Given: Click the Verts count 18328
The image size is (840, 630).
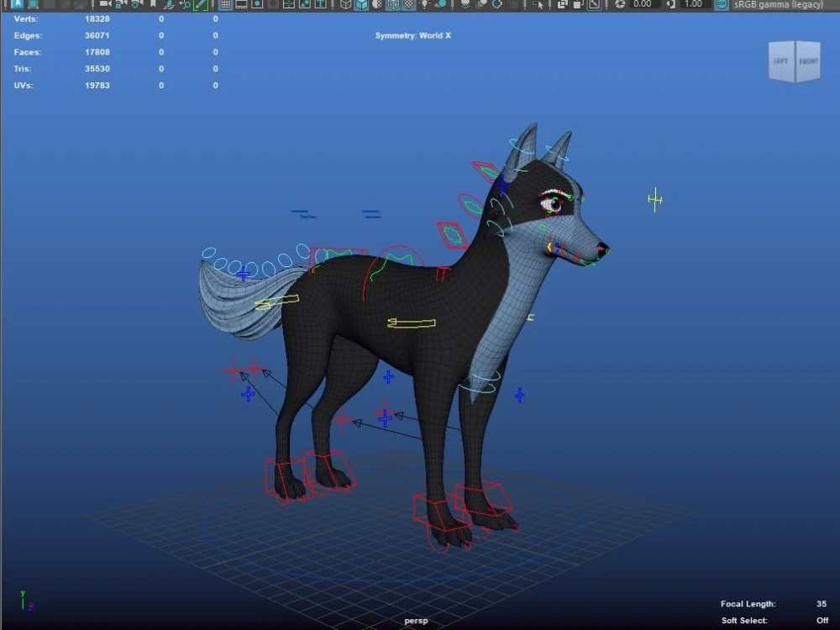Looking at the screenshot, I should [x=97, y=18].
